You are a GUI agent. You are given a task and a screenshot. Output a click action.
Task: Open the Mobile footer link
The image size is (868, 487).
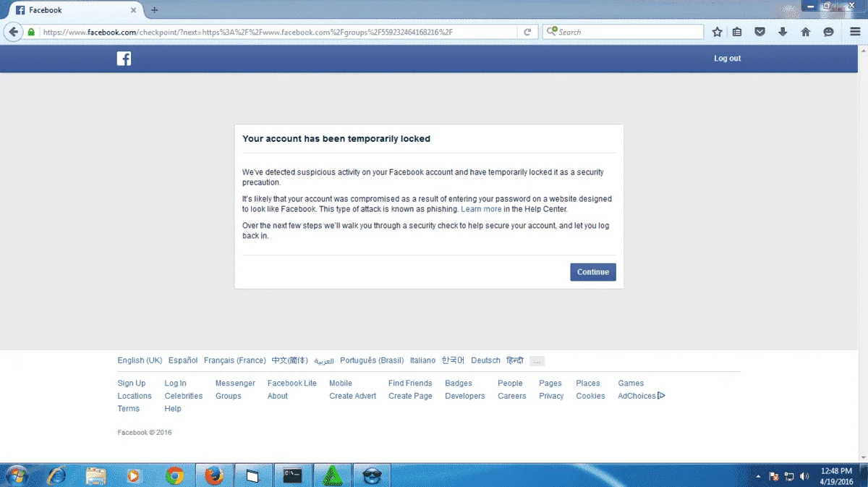341,384
